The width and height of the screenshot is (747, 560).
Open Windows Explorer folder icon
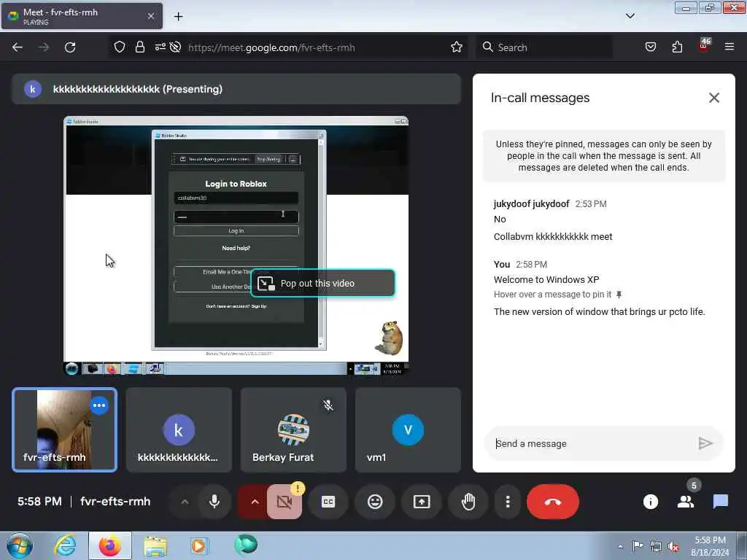[156, 545]
